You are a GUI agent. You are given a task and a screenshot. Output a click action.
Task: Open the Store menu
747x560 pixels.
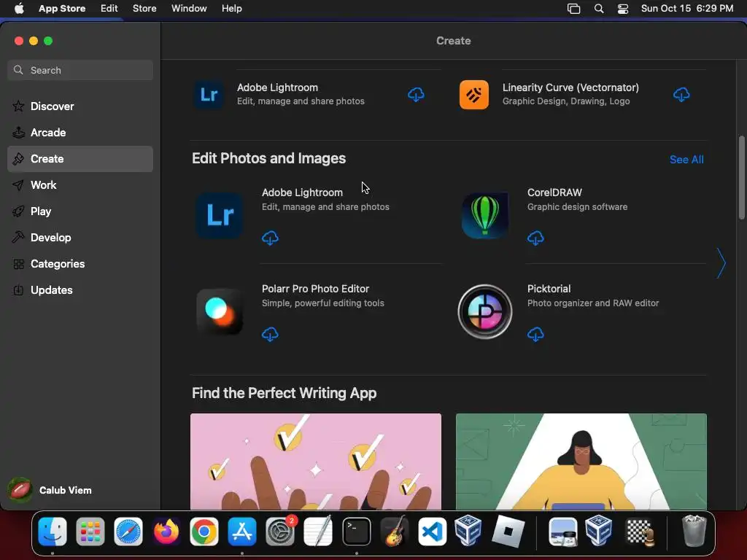[x=144, y=8]
